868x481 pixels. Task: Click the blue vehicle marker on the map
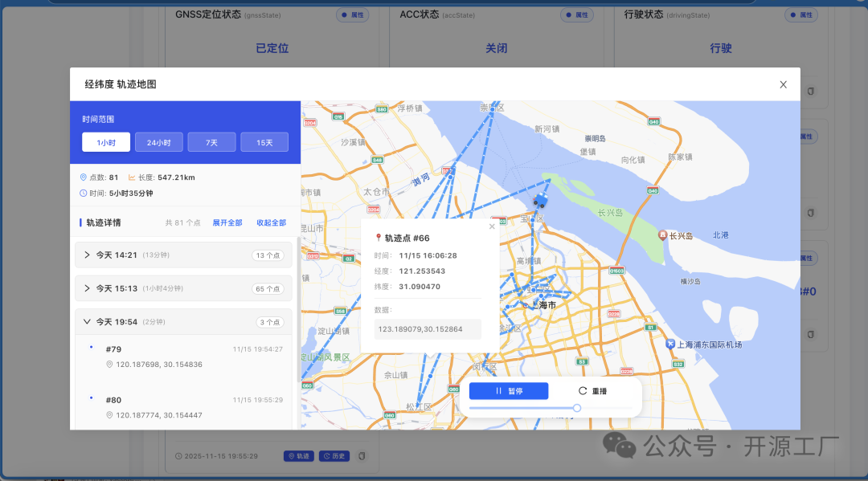tap(540, 201)
